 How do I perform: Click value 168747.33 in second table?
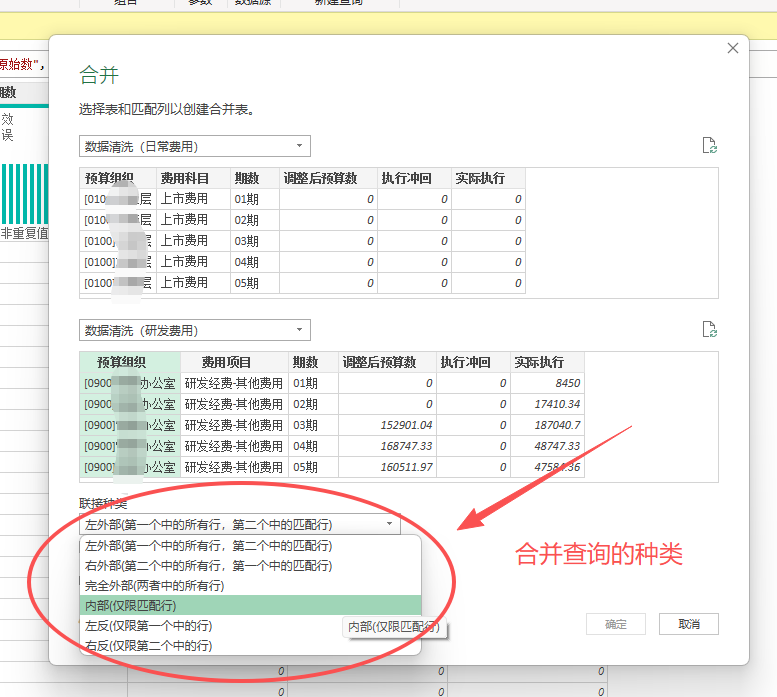[387, 446]
